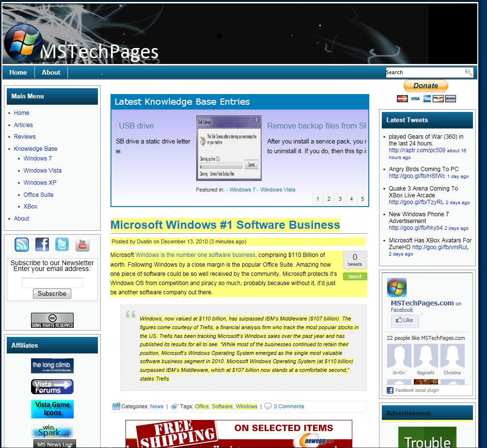This screenshot has width=487, height=448.
Task: Go to slide 3 in Knowledge Base
Action: 340,199
